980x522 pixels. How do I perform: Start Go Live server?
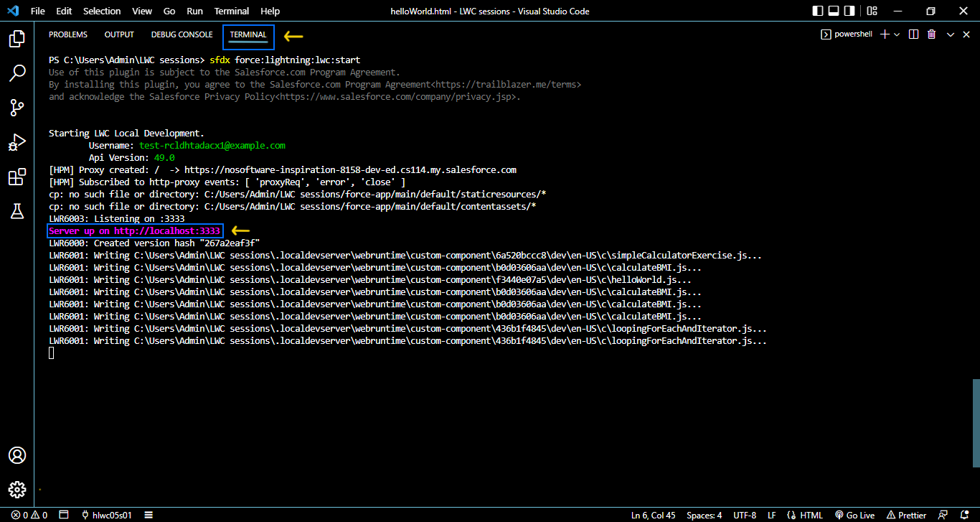pyautogui.click(x=855, y=515)
